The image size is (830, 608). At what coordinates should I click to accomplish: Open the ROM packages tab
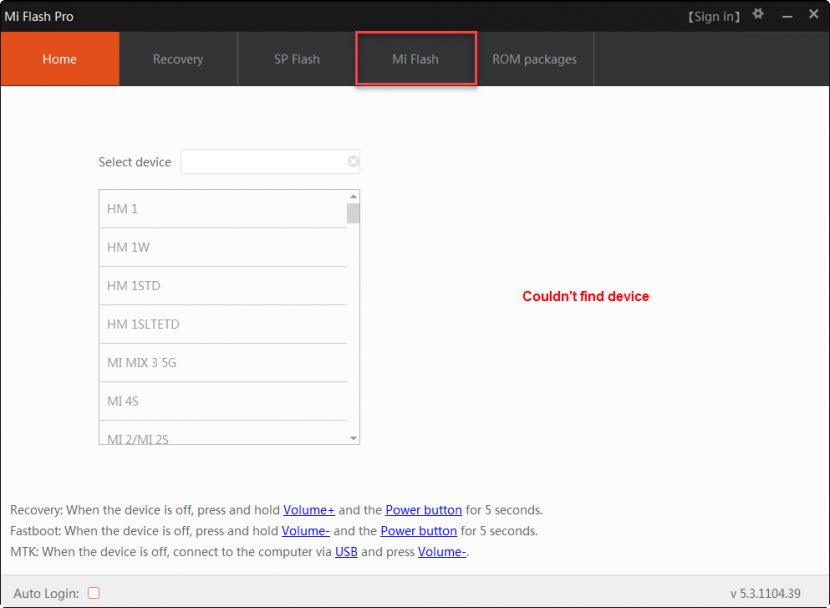534,59
